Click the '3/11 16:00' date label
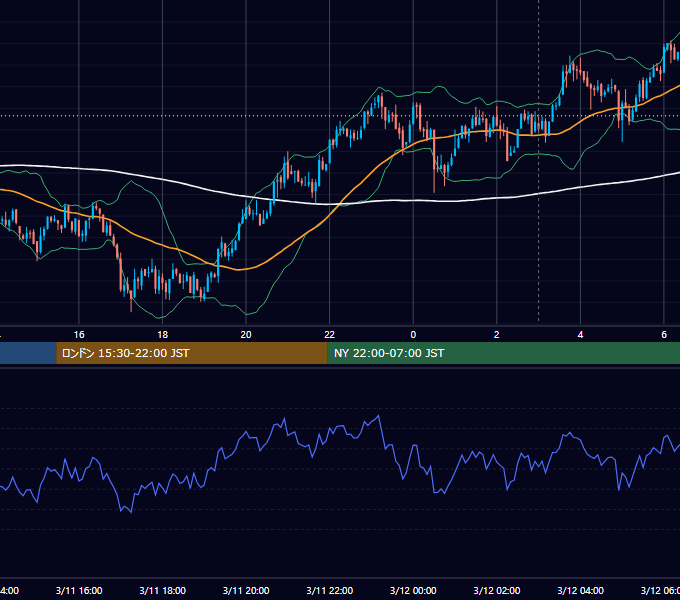 click(x=79, y=590)
